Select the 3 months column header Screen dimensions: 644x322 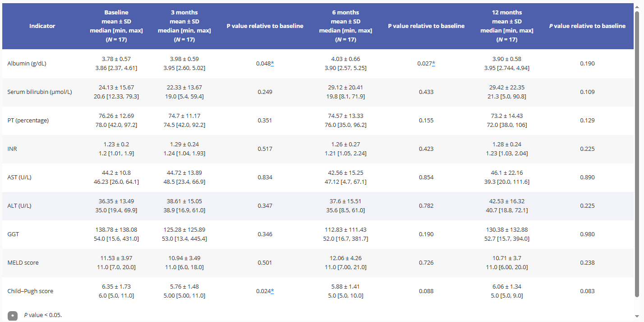184,26
